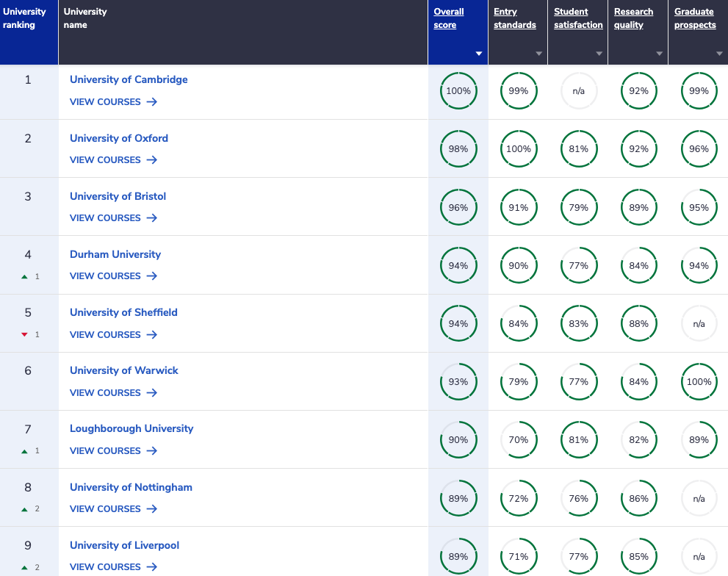Screen dimensions: 728x576
Task: Sort by Graduate prospects header link
Action: click(x=695, y=18)
